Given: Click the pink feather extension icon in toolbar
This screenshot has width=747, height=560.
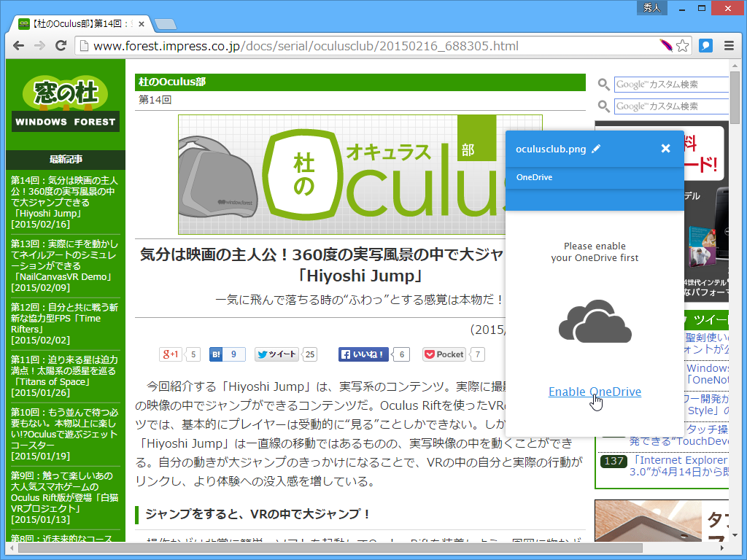Looking at the screenshot, I should coord(665,45).
